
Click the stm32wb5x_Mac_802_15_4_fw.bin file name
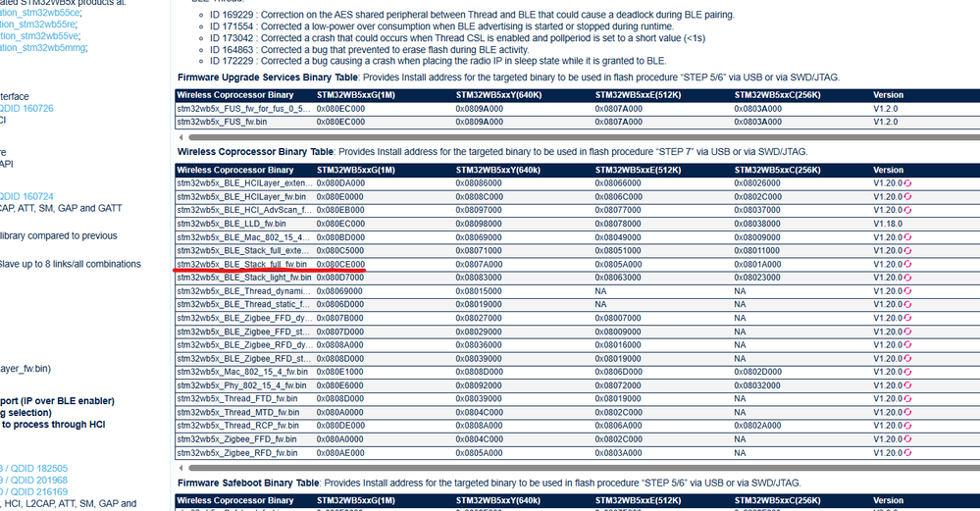click(x=242, y=372)
